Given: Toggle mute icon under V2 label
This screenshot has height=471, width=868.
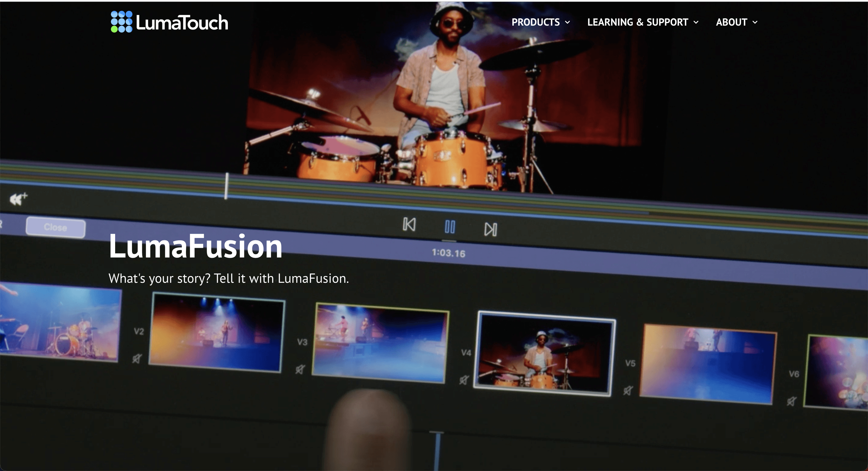Looking at the screenshot, I should (137, 359).
